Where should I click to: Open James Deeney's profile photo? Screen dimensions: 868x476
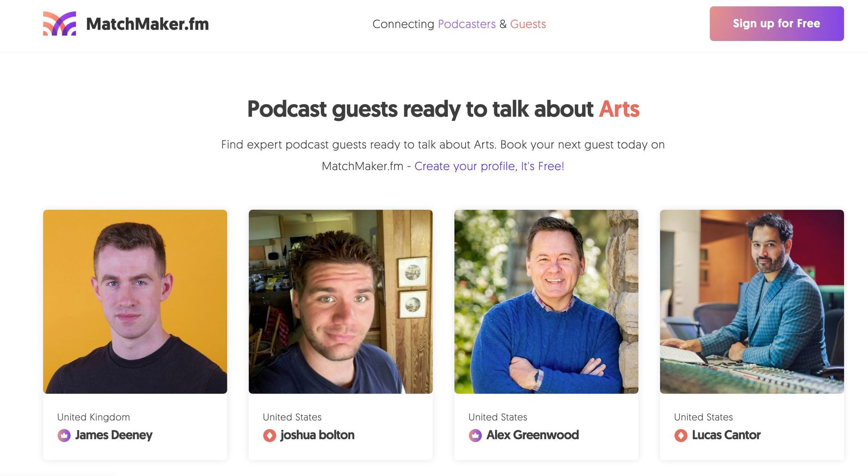click(x=135, y=302)
